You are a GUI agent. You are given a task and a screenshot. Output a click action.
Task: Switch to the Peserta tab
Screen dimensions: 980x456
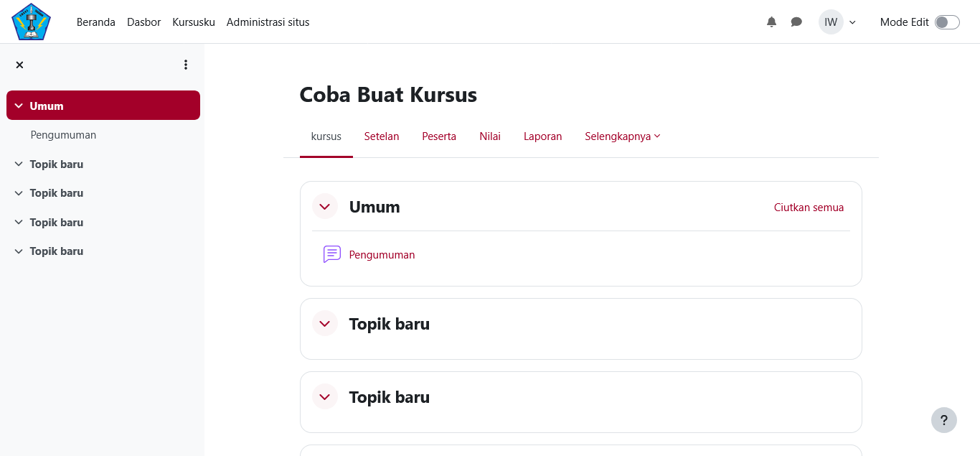439,136
